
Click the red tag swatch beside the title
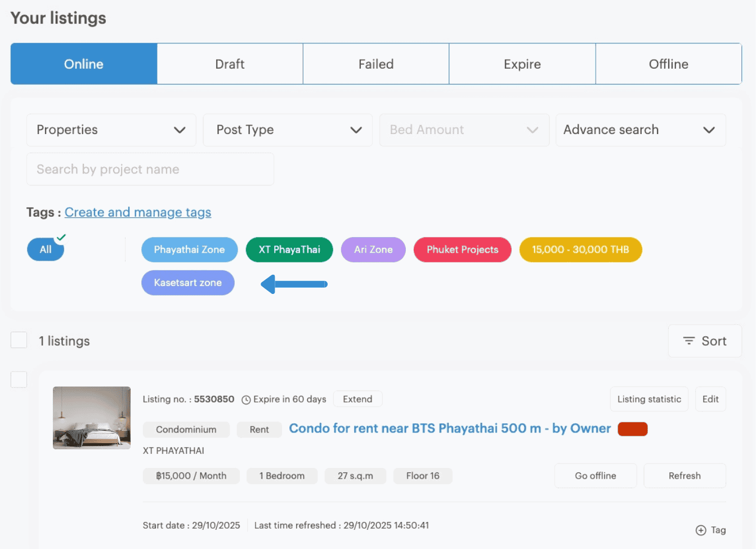click(x=632, y=429)
